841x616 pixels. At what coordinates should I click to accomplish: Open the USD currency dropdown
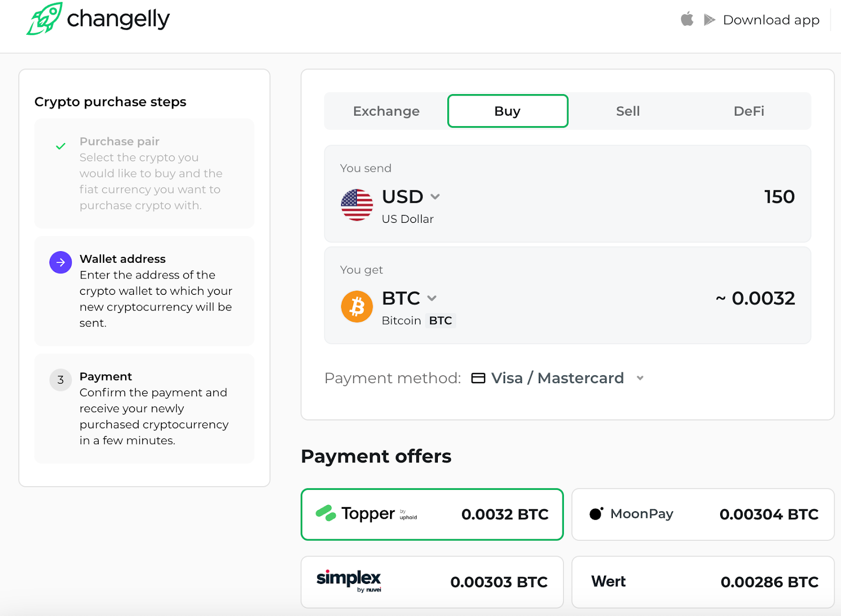click(x=435, y=197)
